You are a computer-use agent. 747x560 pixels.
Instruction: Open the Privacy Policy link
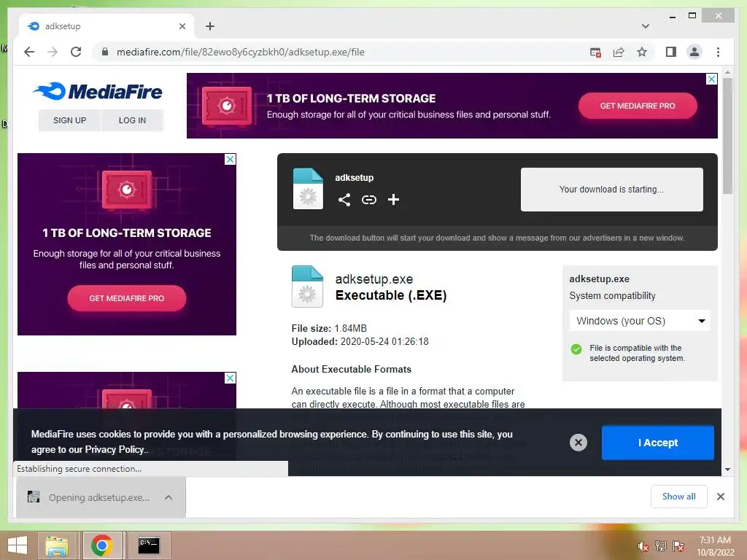click(x=115, y=449)
